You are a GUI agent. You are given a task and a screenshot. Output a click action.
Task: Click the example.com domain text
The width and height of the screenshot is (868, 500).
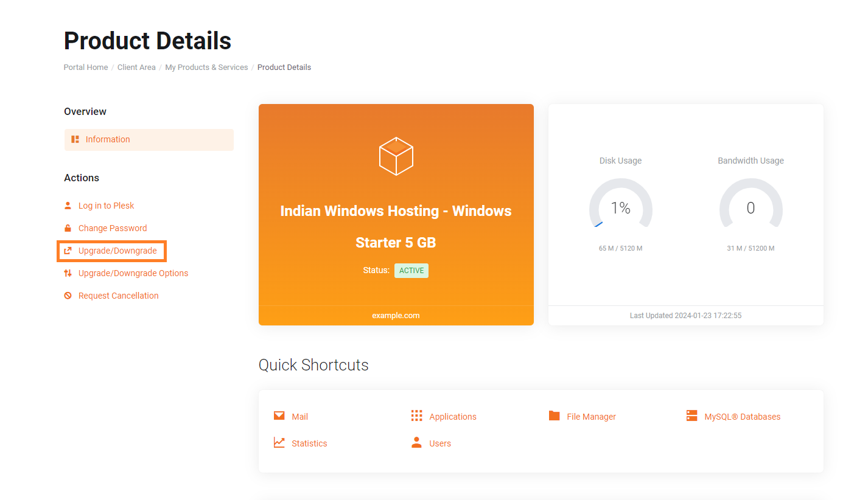coord(396,316)
